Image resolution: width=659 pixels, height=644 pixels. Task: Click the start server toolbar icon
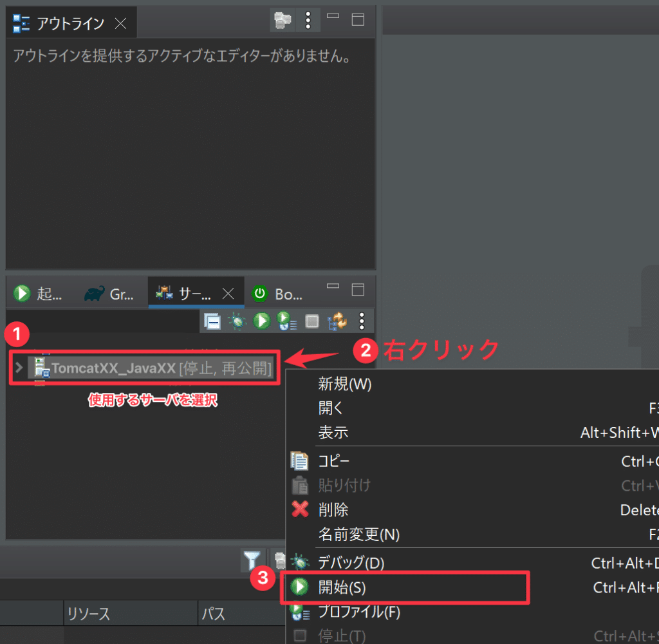261,321
